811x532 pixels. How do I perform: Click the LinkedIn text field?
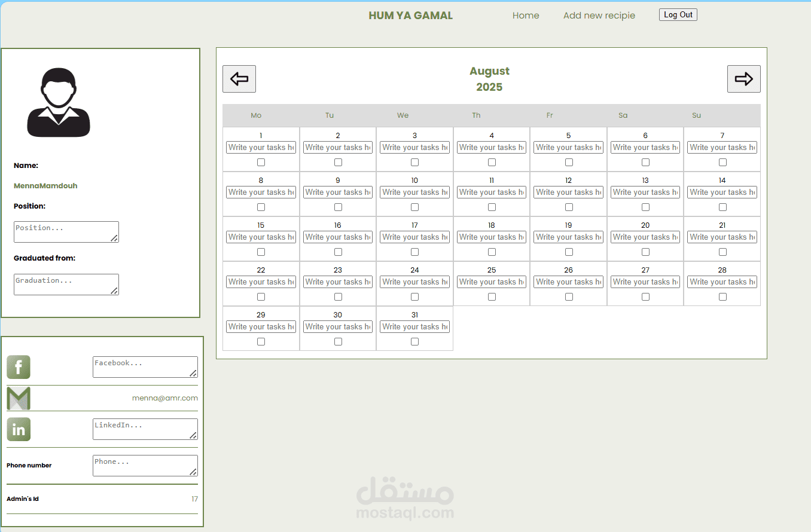[x=145, y=429]
